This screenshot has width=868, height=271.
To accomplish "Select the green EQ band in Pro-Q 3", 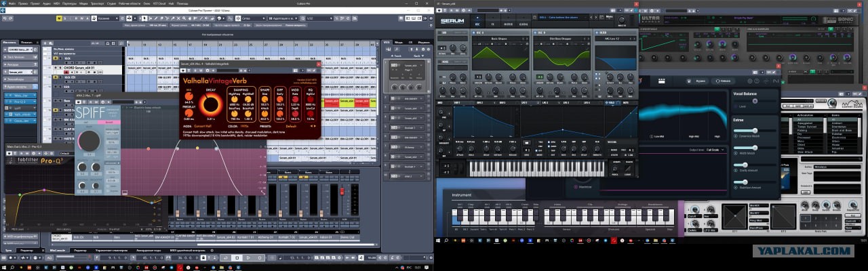I will tap(20, 194).
